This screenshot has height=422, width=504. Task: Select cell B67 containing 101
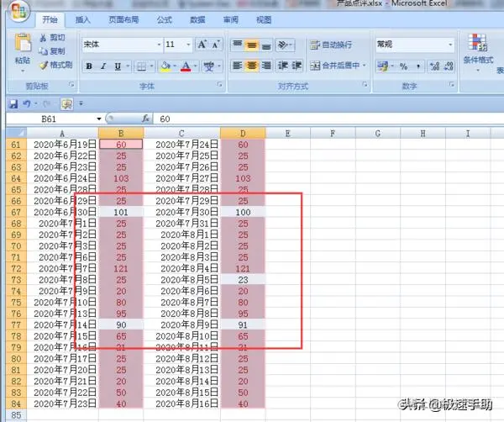[x=121, y=213]
